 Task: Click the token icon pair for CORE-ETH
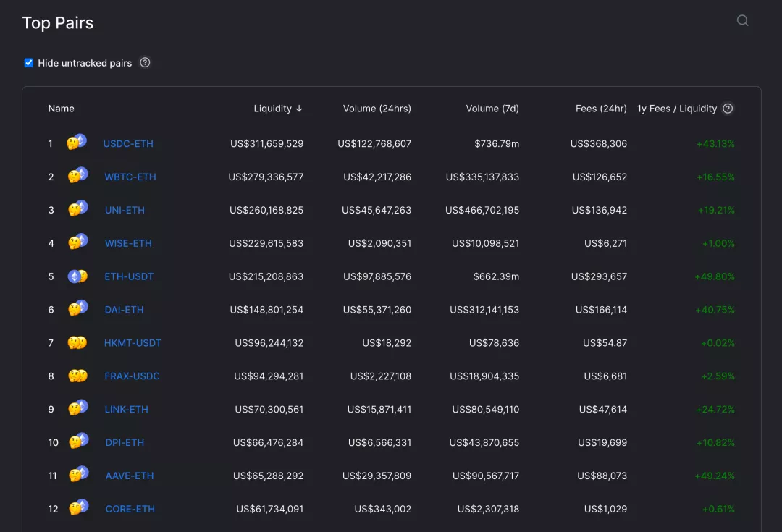coord(79,507)
